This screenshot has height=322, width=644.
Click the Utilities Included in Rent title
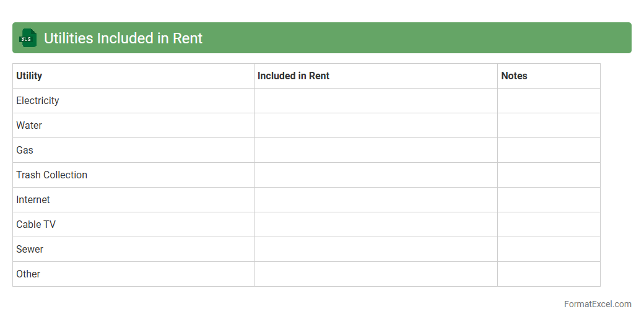click(123, 38)
